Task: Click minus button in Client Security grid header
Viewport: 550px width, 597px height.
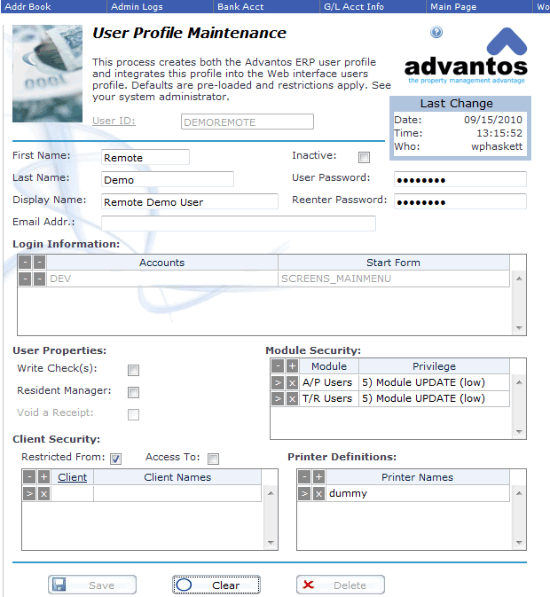Action: pos(29,477)
